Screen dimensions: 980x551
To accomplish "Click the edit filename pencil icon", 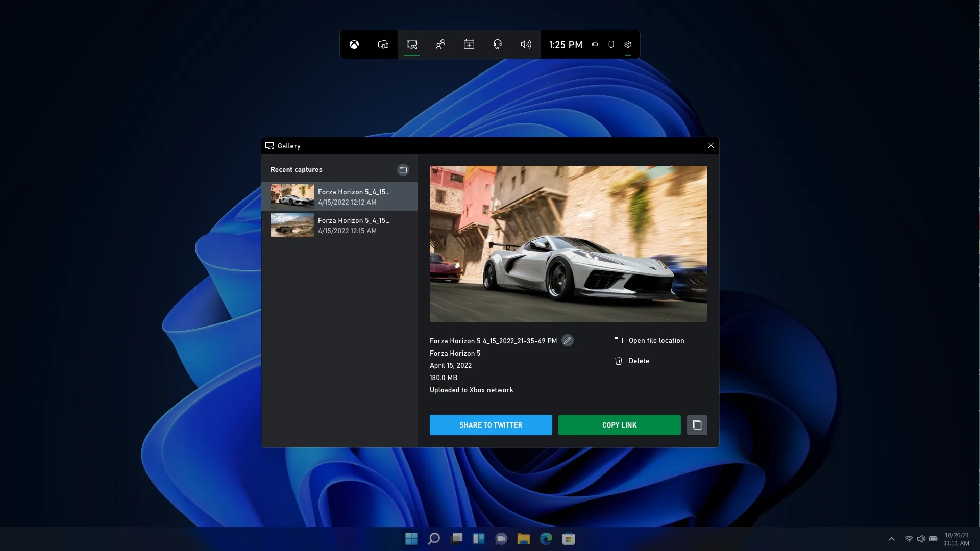I will pos(568,340).
